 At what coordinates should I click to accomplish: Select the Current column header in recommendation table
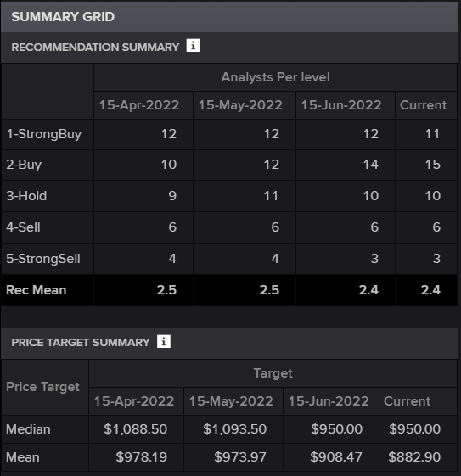tap(423, 105)
